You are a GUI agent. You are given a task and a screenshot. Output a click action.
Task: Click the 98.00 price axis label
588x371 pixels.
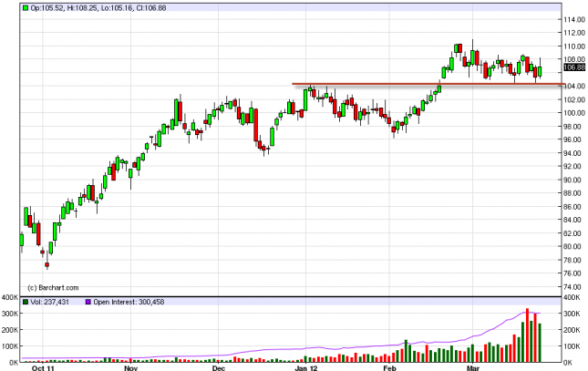(574, 127)
